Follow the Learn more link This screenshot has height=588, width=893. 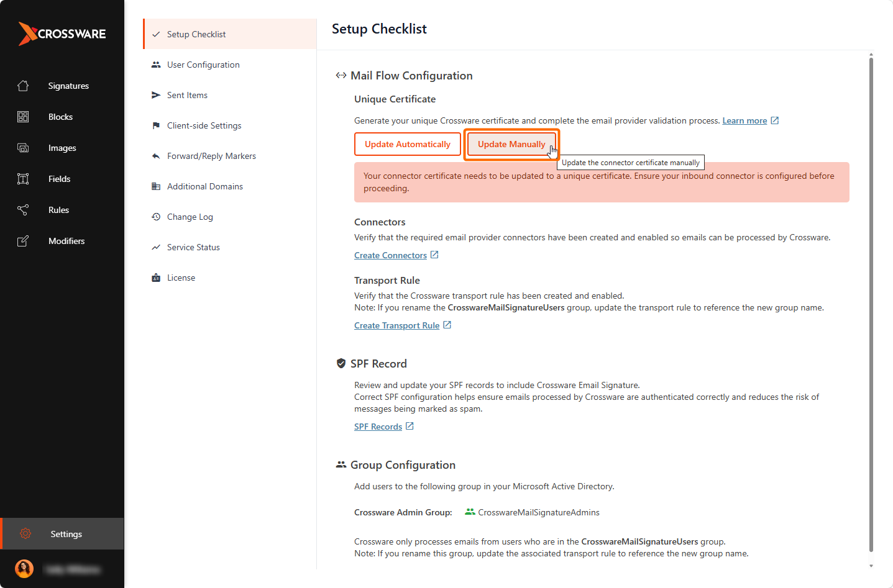[x=744, y=120]
